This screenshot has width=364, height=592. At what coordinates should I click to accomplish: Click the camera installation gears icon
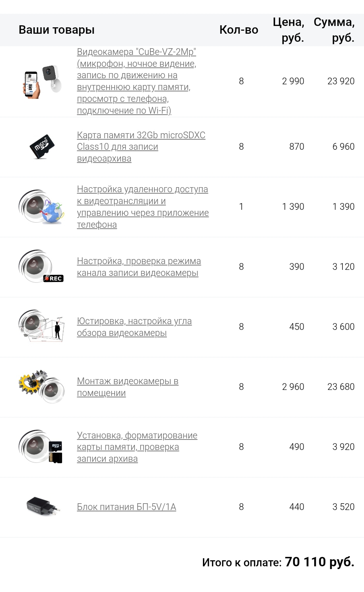(41, 387)
